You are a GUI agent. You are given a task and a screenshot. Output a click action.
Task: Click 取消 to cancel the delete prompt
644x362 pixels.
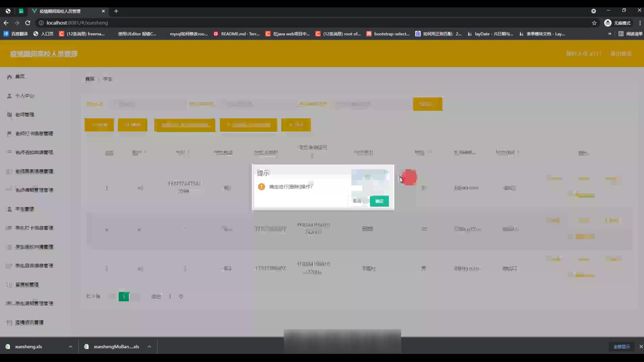[357, 201]
